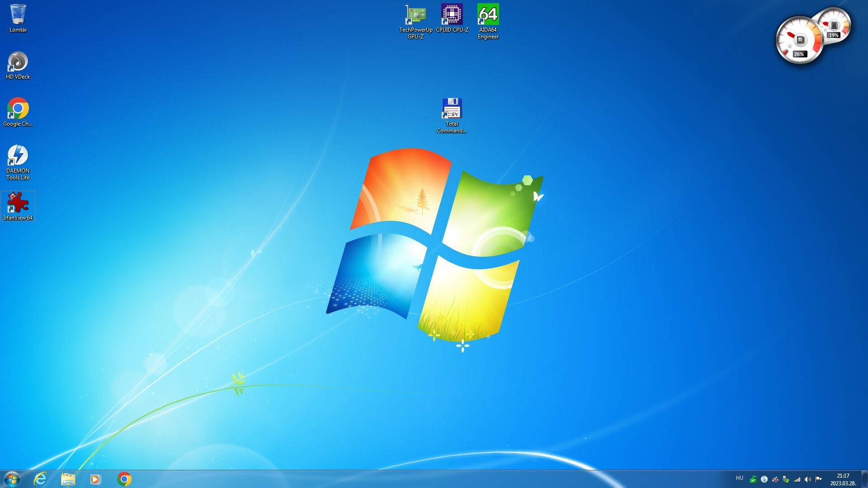Select the DAEMON Tools Lite shortcut
This screenshot has width=868, height=488.
coord(18,162)
